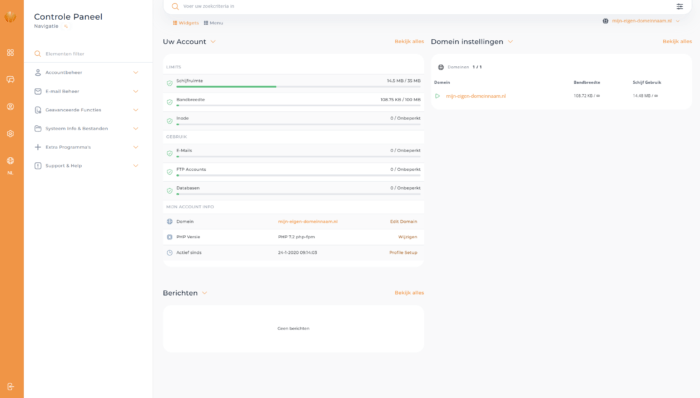Click the chip icon beside PHP Versie

point(170,237)
